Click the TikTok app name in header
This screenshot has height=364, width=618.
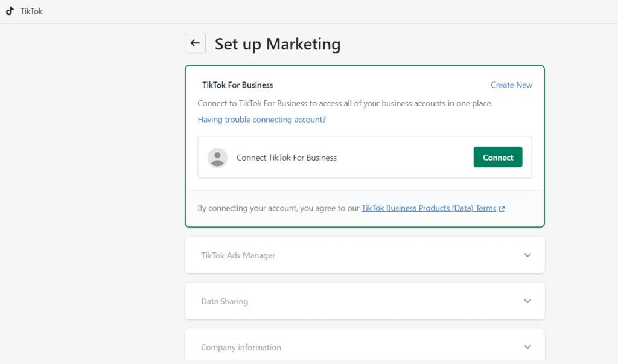(x=31, y=11)
